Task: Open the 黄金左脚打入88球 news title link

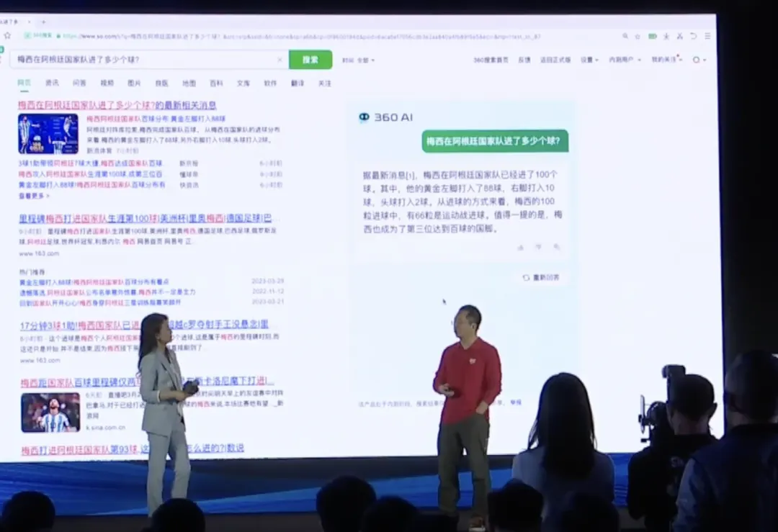Action: click(156, 119)
